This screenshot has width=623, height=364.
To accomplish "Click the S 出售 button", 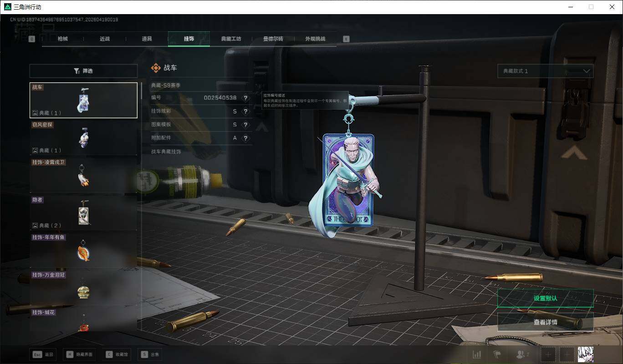I will [150, 354].
